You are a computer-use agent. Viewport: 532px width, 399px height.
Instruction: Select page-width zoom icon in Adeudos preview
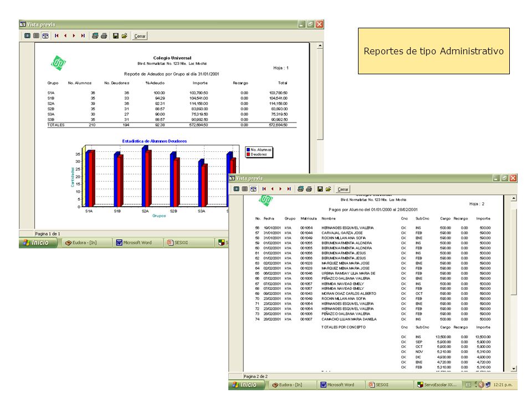click(x=45, y=35)
